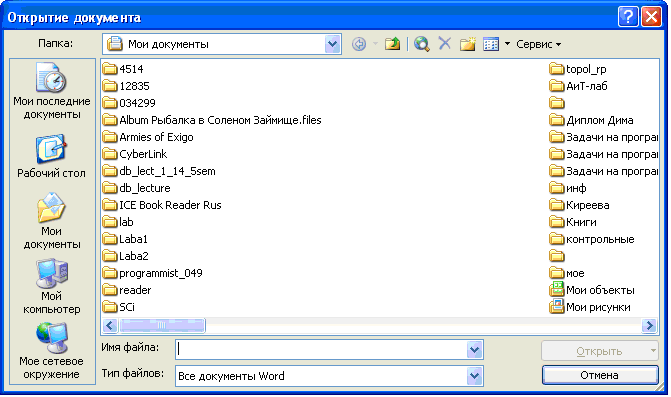
Task: Select the 12835 folder
Action: click(126, 86)
